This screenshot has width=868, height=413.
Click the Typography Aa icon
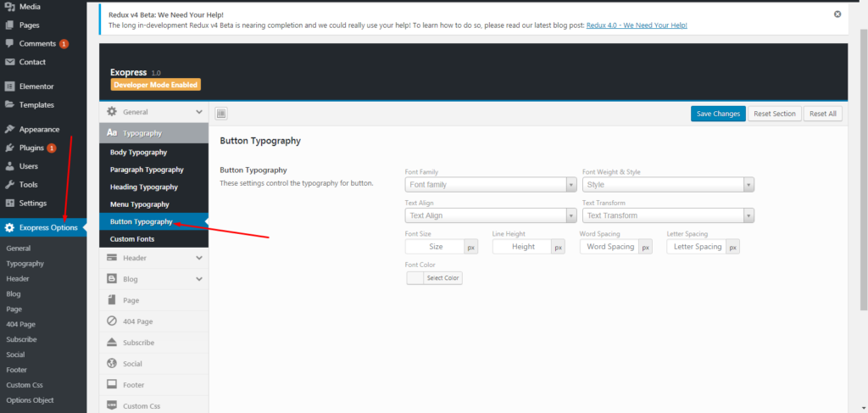112,133
